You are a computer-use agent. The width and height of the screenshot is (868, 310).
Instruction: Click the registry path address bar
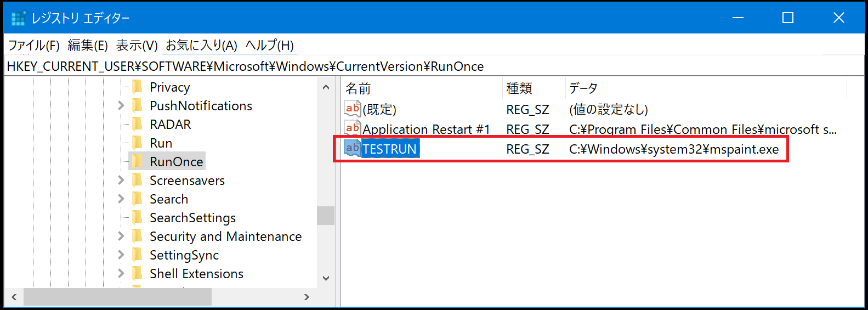click(433, 66)
